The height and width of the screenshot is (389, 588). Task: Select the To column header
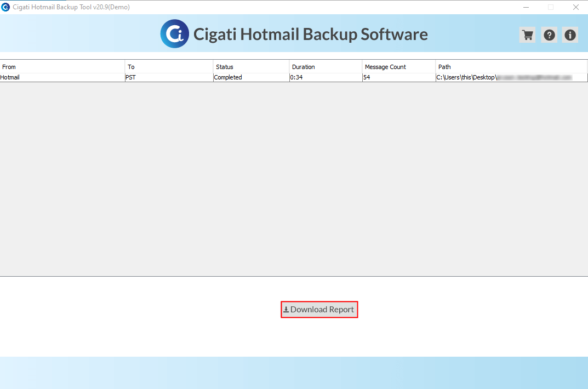169,67
